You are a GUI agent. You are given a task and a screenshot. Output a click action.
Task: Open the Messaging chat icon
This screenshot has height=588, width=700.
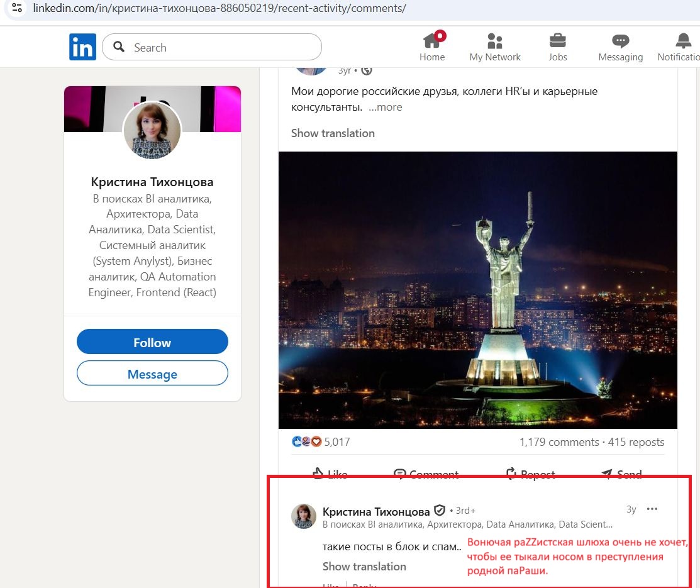(x=620, y=42)
